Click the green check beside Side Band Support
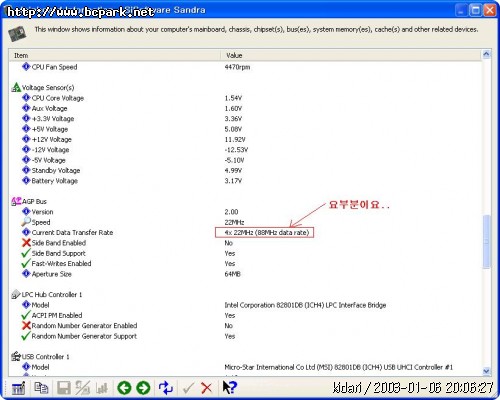Image resolution: width=500 pixels, height=400 pixels. click(26, 253)
